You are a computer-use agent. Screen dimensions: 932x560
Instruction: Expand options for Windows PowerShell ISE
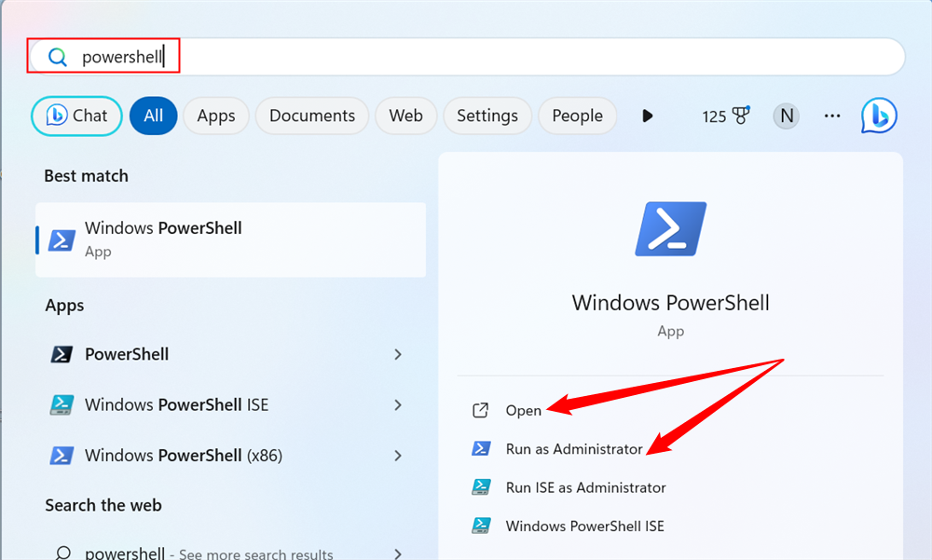pos(397,404)
